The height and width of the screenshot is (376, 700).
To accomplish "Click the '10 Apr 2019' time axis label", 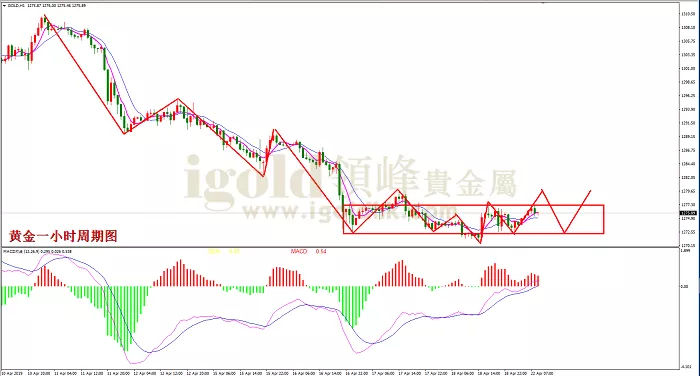I will 12,373.
